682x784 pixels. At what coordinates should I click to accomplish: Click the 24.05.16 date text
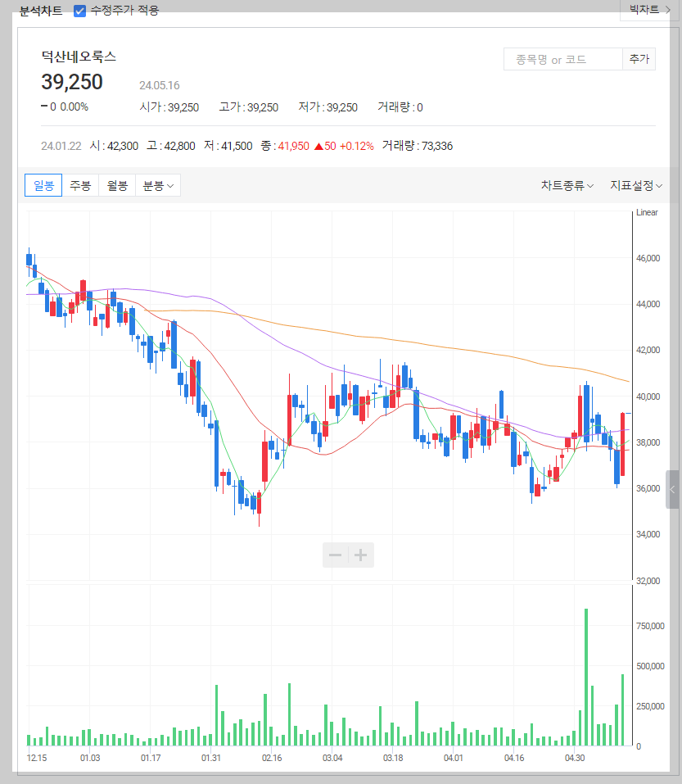160,85
